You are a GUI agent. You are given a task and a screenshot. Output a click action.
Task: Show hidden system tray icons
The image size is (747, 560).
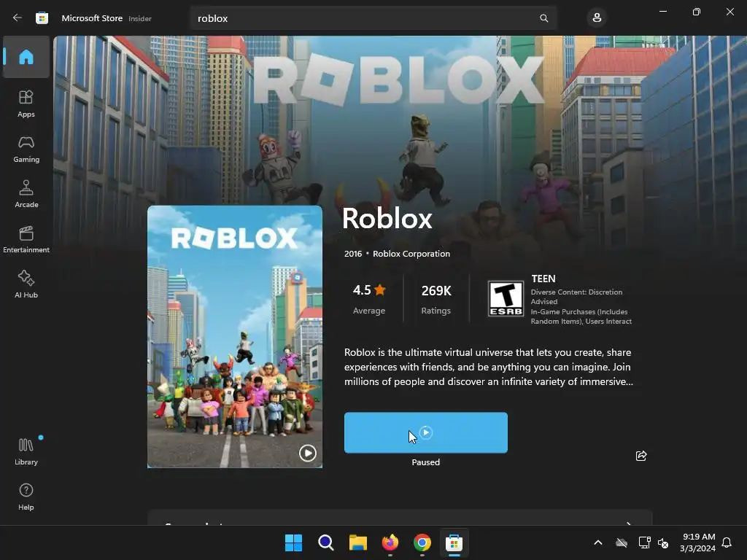point(598,542)
